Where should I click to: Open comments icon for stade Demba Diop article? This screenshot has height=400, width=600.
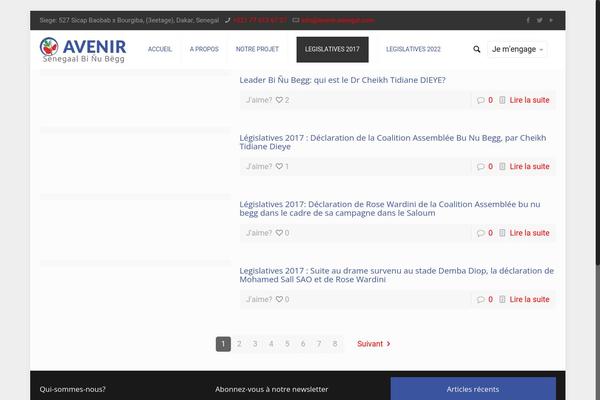pos(481,300)
